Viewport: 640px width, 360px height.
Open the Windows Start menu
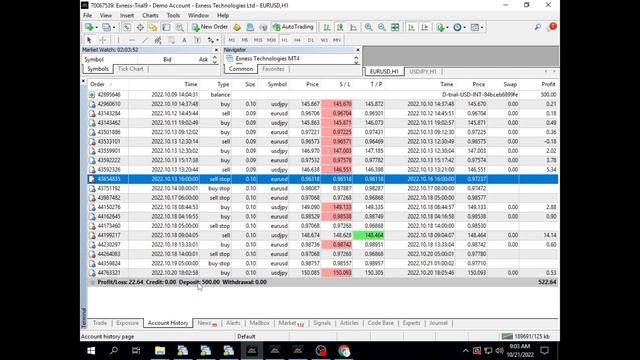pos(91,351)
